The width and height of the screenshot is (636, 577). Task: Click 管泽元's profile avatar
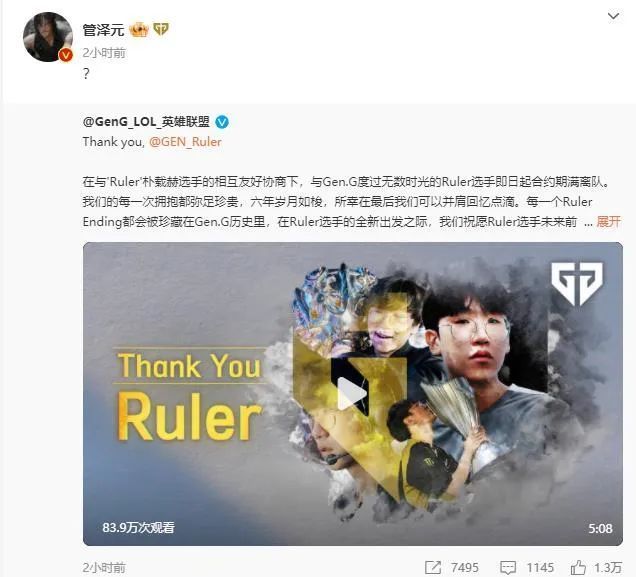tap(48, 37)
